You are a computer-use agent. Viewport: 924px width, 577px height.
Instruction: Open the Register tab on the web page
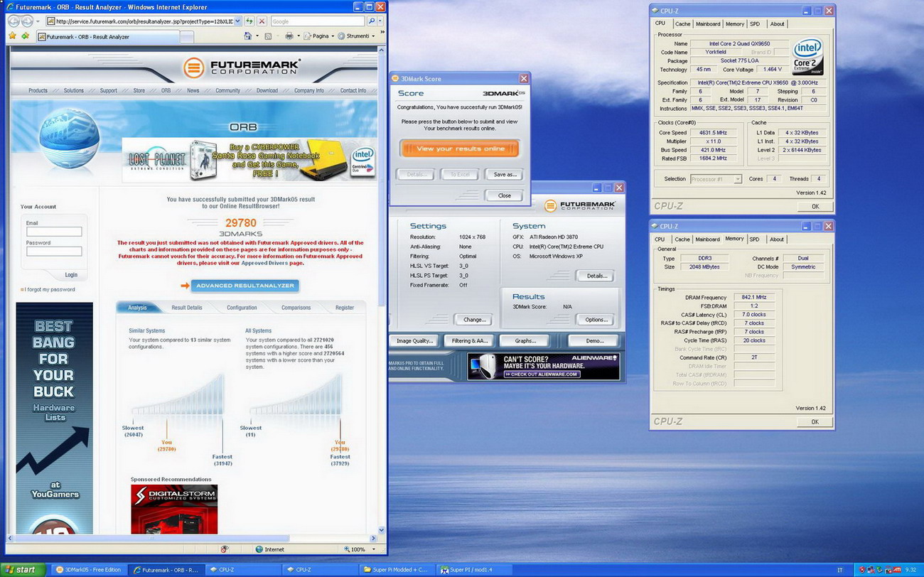tap(345, 308)
